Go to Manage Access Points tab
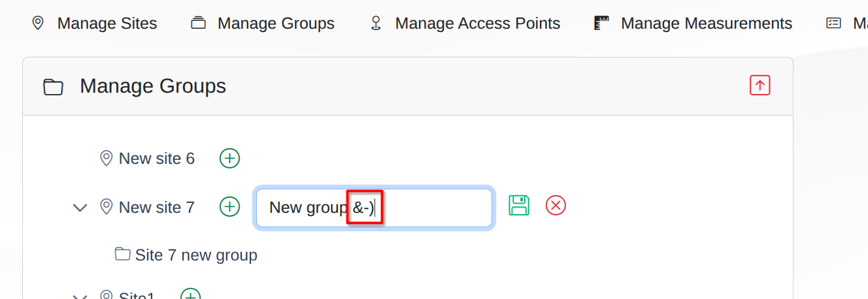This screenshot has height=299, width=868. [465, 24]
